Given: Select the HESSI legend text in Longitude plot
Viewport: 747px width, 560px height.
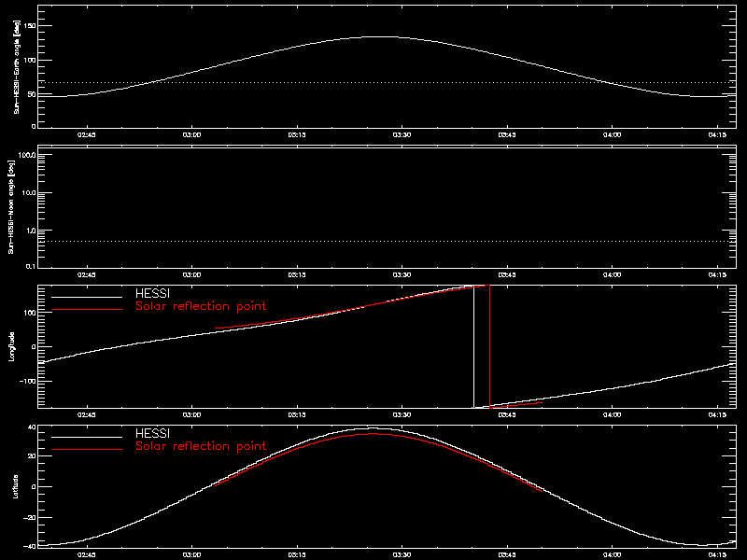Looking at the screenshot, I should (x=152, y=293).
